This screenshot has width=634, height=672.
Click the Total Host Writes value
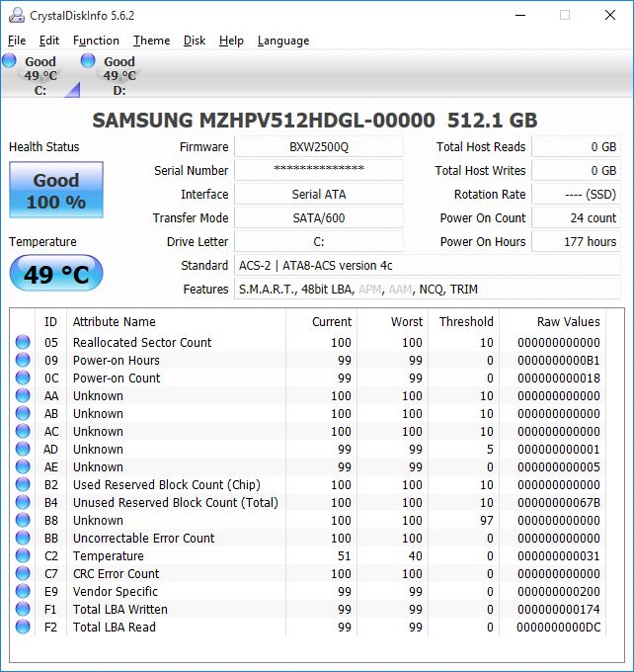click(x=576, y=170)
